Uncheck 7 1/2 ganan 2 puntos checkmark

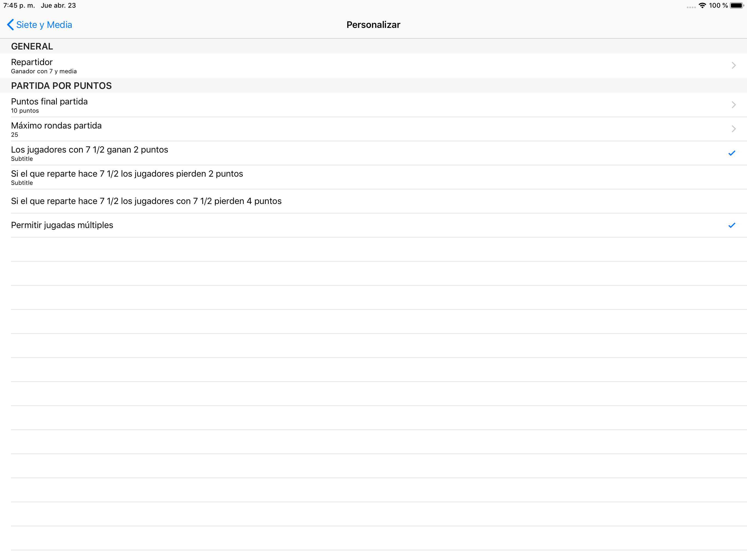coord(732,153)
